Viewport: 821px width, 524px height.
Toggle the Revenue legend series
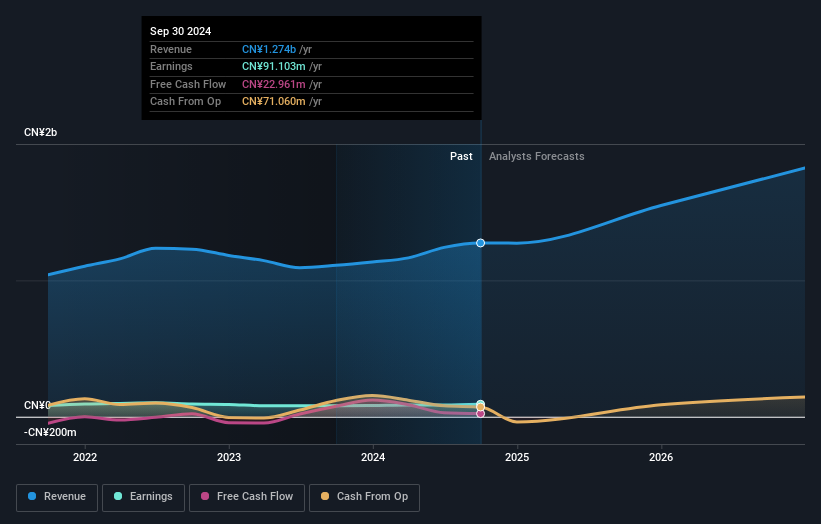[57, 497]
